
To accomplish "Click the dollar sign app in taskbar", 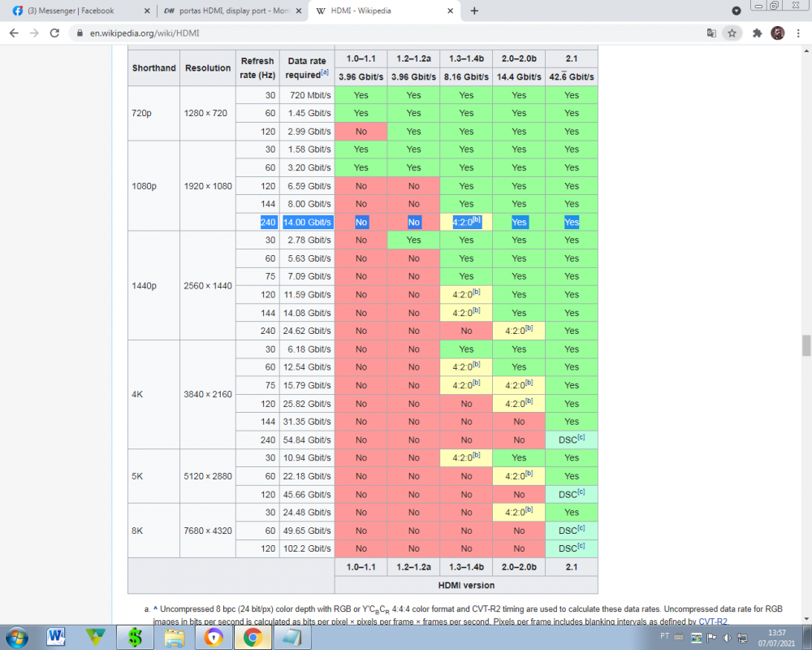I will point(131,636).
